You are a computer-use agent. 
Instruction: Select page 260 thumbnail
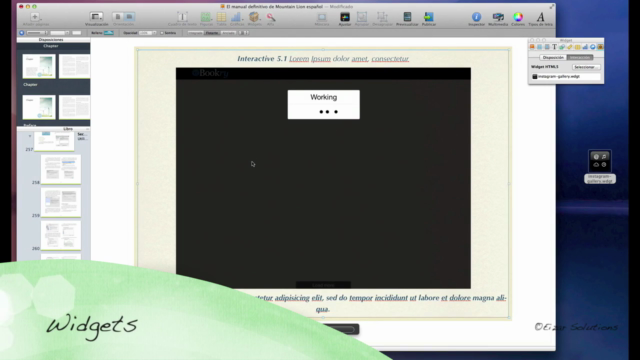(x=61, y=236)
